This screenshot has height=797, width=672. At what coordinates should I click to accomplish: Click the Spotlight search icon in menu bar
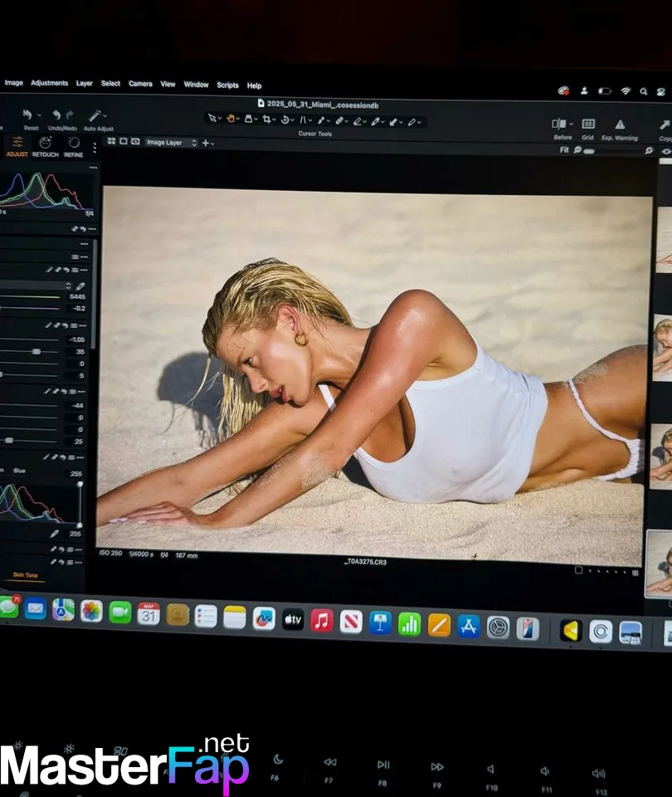(644, 91)
